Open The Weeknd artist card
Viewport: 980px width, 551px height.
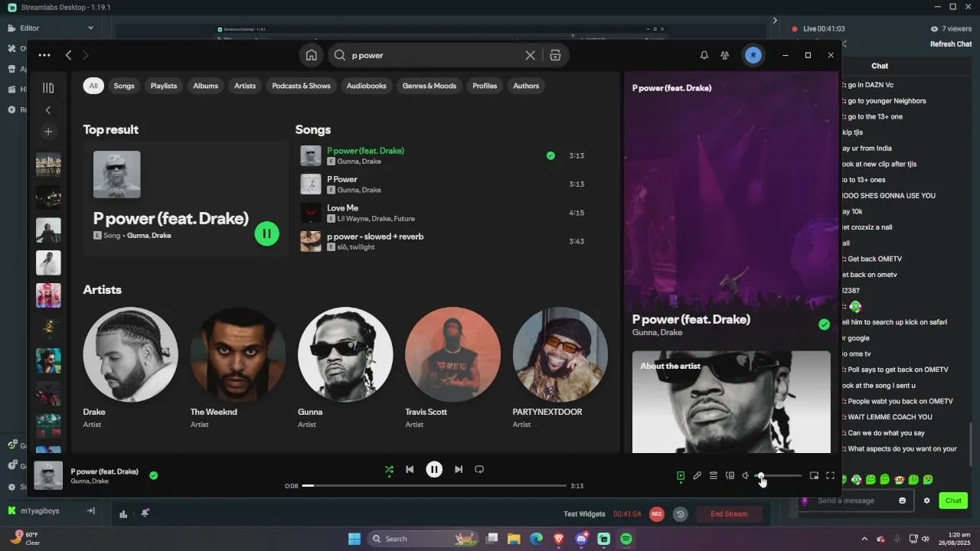[238, 368]
